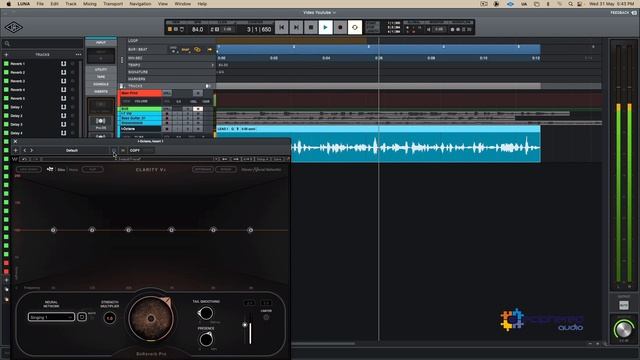This screenshot has height=360, width=640.
Task: Open the Default preset dropdown
Action: pyautogui.click(x=72, y=150)
